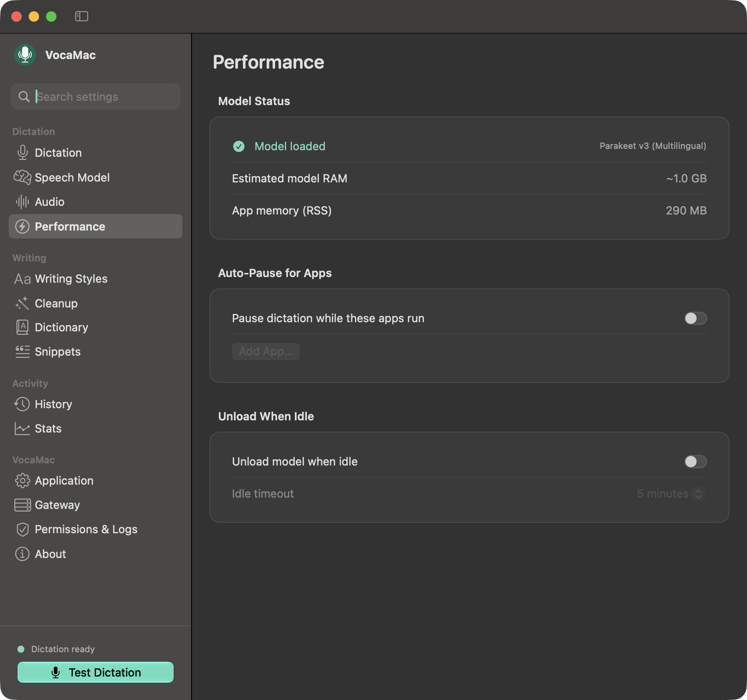The height and width of the screenshot is (700, 747).
Task: Open Permissions & Logs label
Action: pos(86,529)
